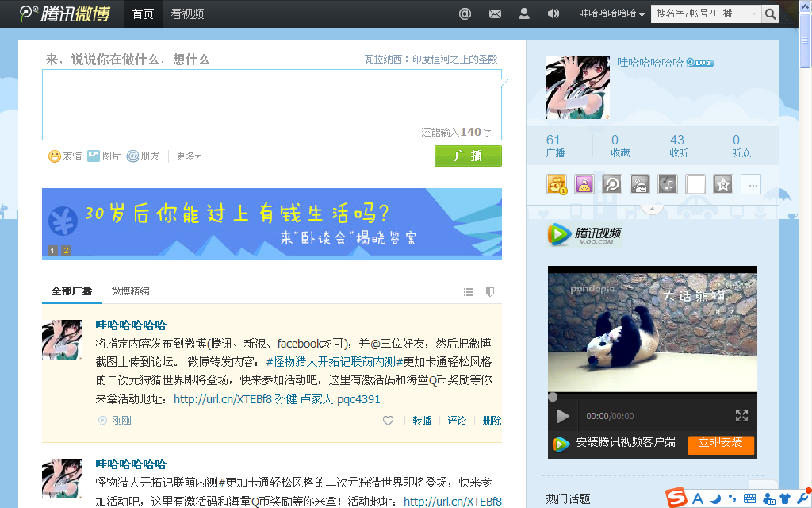Open Sogou wrench settings icon
The width and height of the screenshot is (812, 508).
(x=802, y=498)
